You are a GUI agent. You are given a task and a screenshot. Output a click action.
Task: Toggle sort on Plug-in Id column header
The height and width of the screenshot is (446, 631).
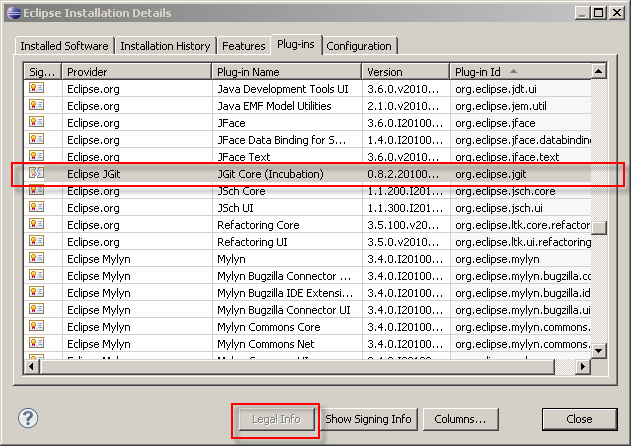(x=521, y=72)
